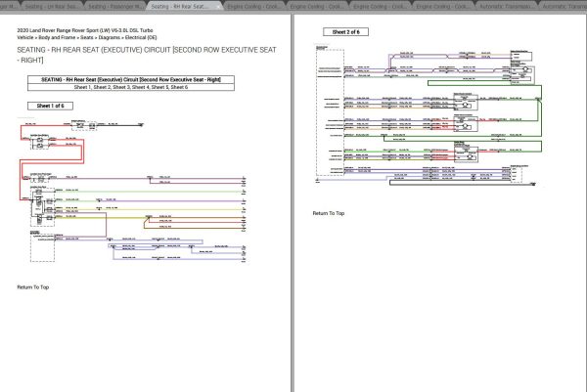Open the Sheet 4 link in the table
The height and width of the screenshot is (392, 587).
coord(141,87)
